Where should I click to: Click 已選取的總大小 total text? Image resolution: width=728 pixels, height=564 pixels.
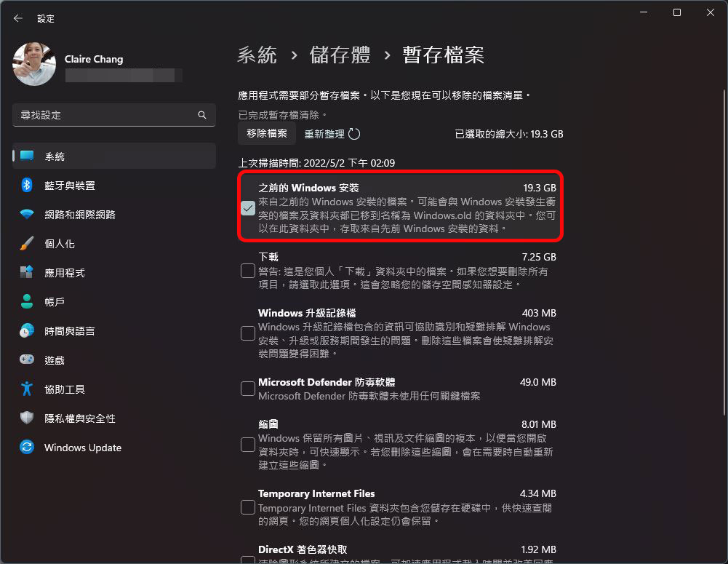pyautogui.click(x=509, y=134)
